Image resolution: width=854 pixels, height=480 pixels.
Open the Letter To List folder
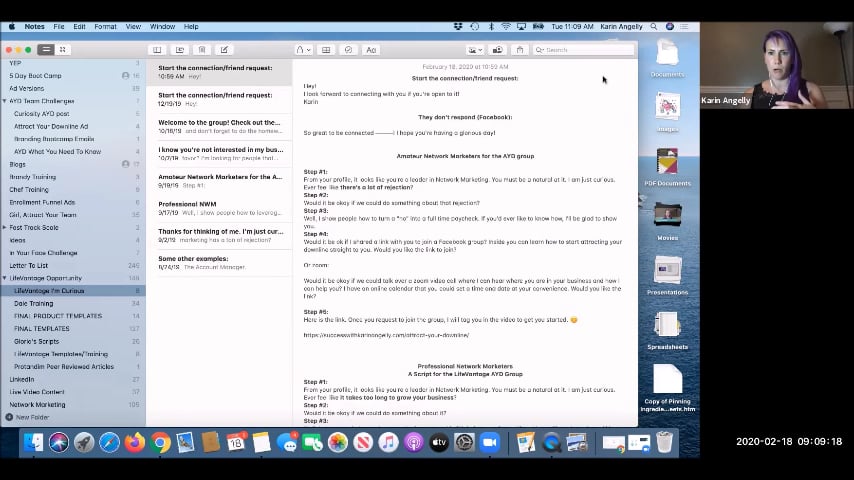(x=73, y=265)
